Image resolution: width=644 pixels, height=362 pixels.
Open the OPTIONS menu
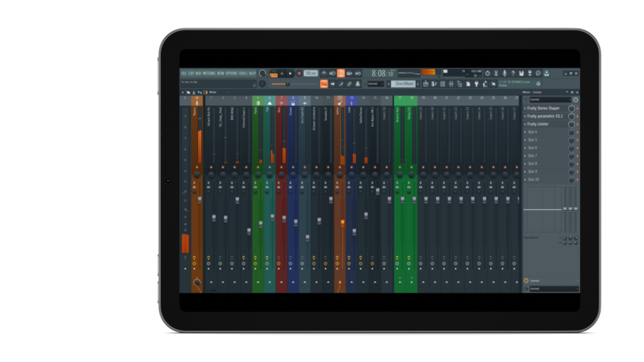pos(231,73)
